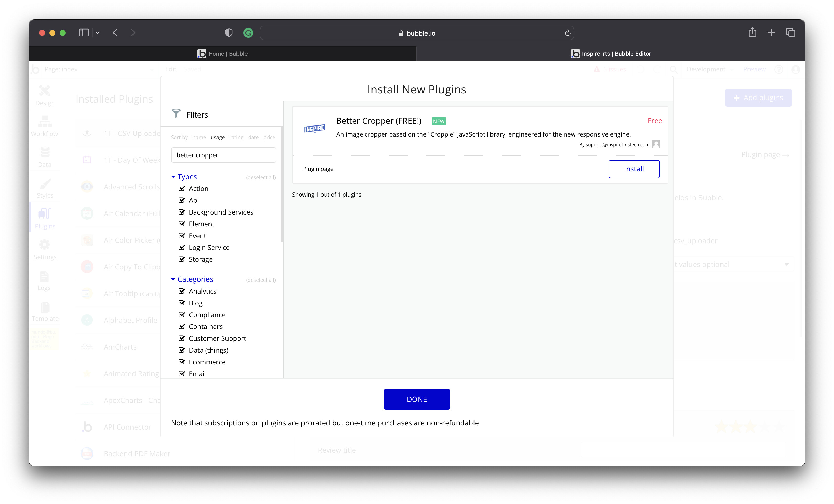Click the Safari sidebar toggle icon

84,33
